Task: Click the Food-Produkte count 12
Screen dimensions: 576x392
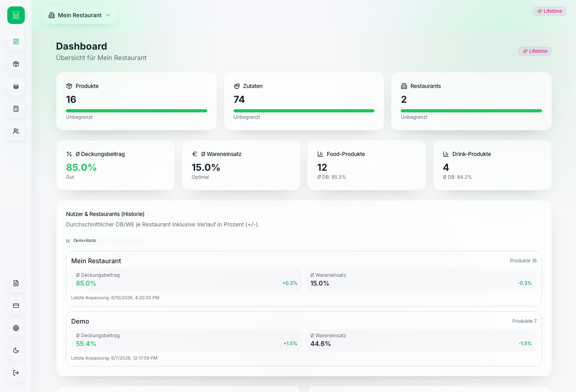Action: point(322,167)
